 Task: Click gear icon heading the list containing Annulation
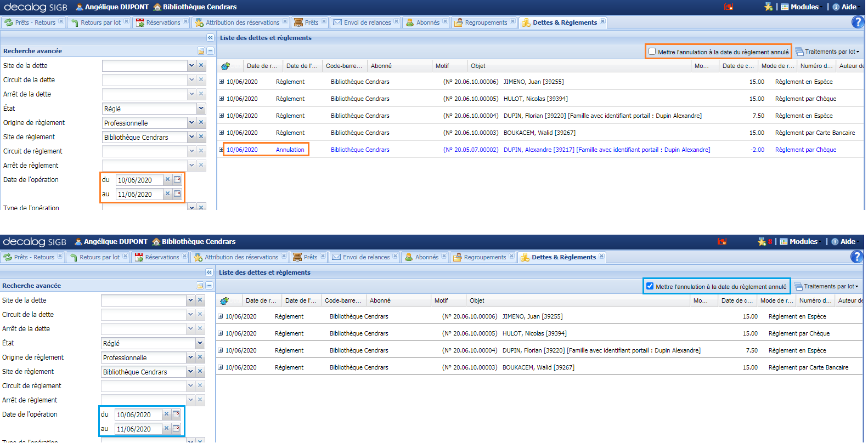click(225, 66)
